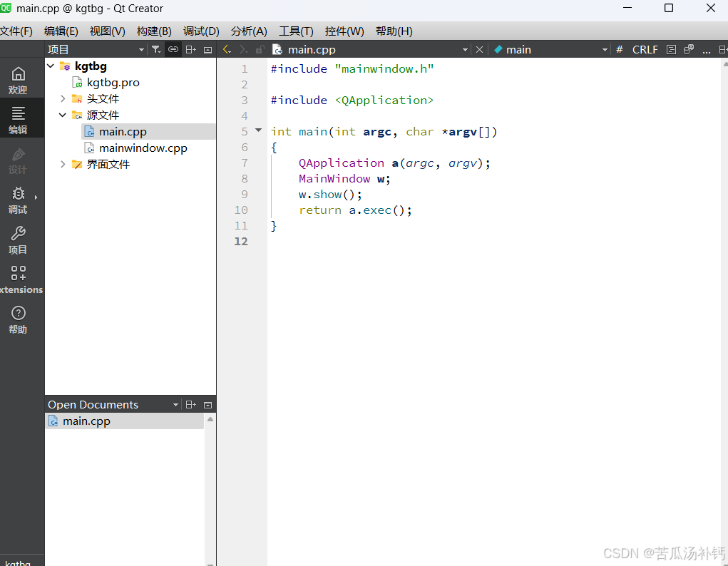Viewport: 728px width, 566px height.
Task: Open the Open Documents panel selector dropdown
Action: pyautogui.click(x=175, y=405)
